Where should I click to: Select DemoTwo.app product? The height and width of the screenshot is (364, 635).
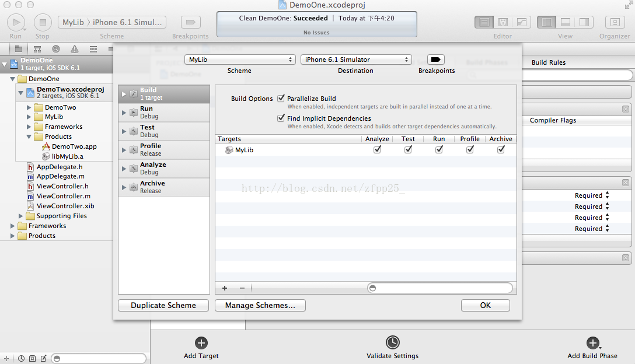tap(74, 146)
